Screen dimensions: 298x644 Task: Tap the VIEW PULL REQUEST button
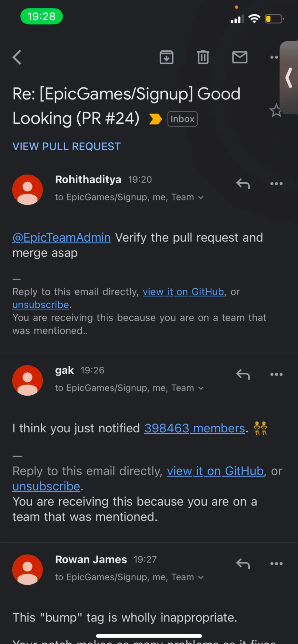[x=66, y=147]
